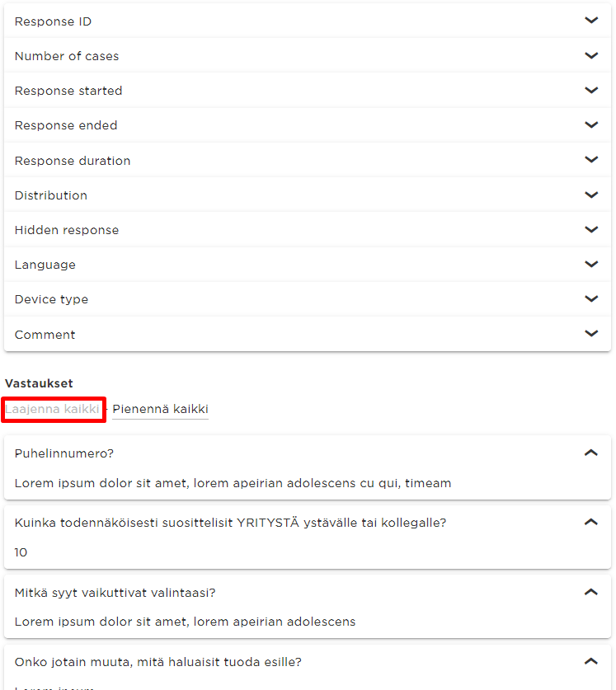This screenshot has width=616, height=690.
Task: Click the Distribution row label
Action: (51, 195)
